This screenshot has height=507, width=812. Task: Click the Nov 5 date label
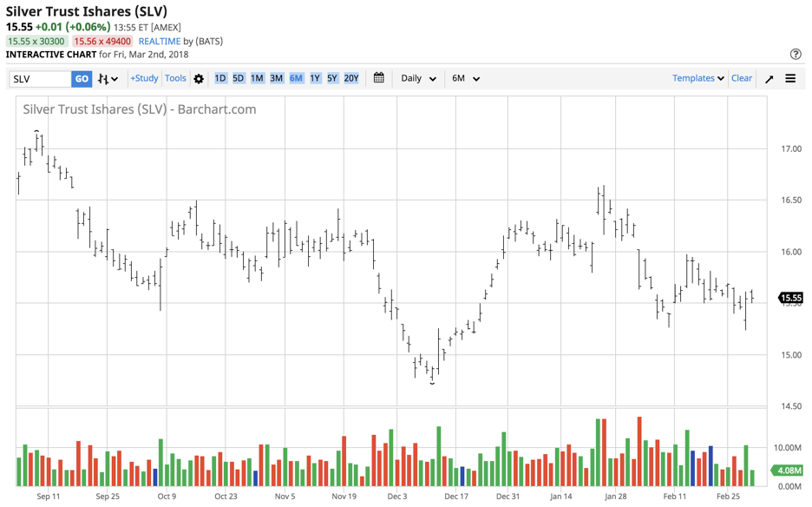(x=285, y=496)
